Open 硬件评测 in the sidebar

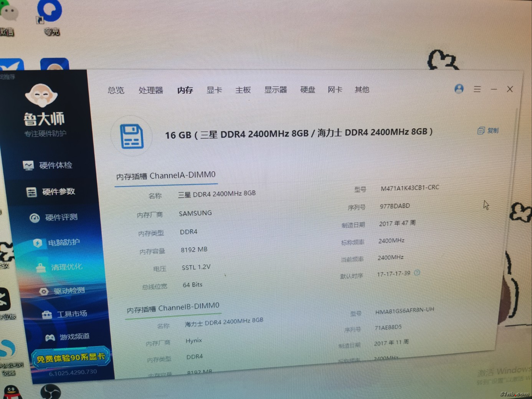pos(54,217)
